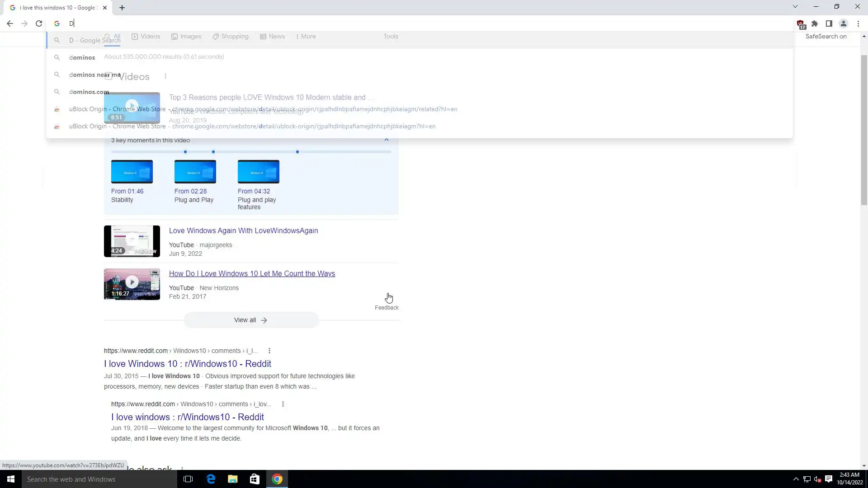
Task: Open the Chrome three-dot menu
Action: pyautogui.click(x=858, y=23)
